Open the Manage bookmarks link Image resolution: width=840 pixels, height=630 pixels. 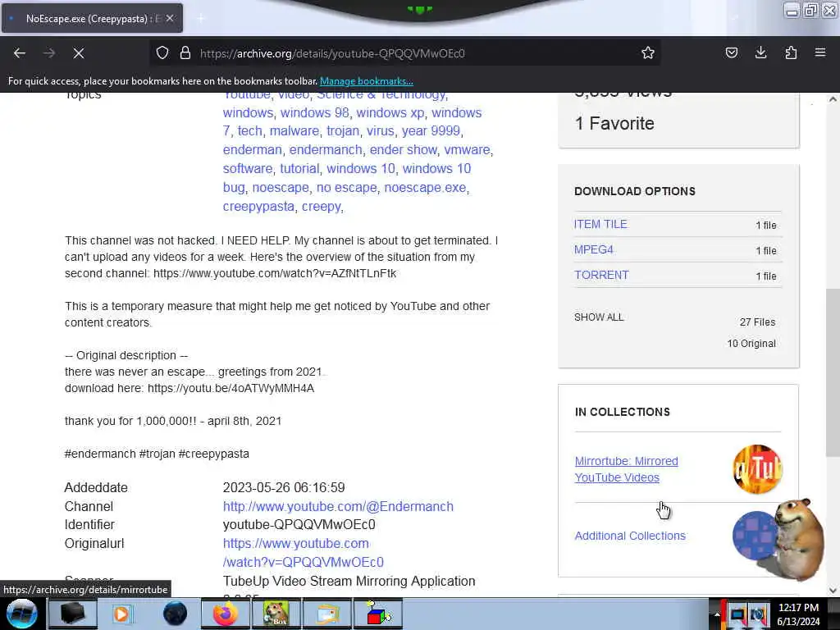click(x=367, y=81)
